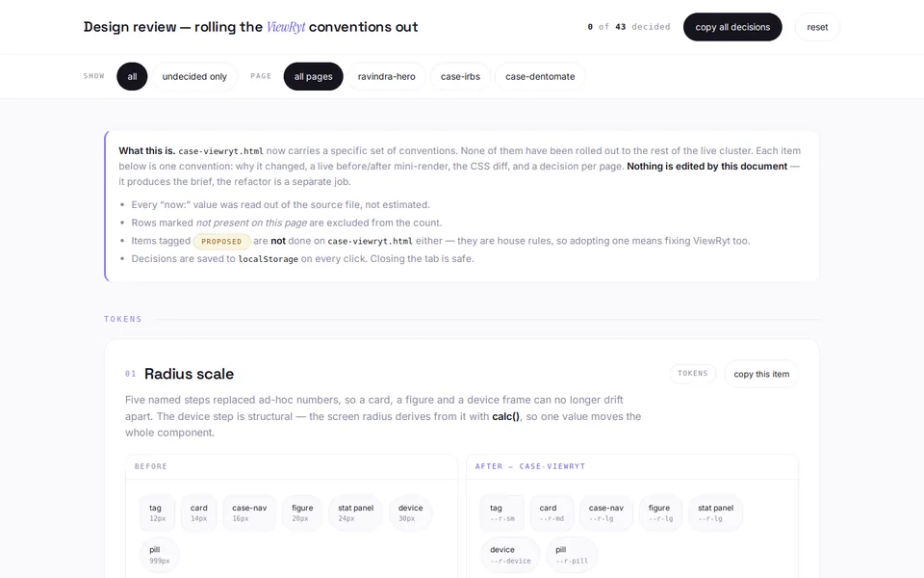
Task: Copy the Radius scale item with "copy this item"
Action: pos(761,374)
